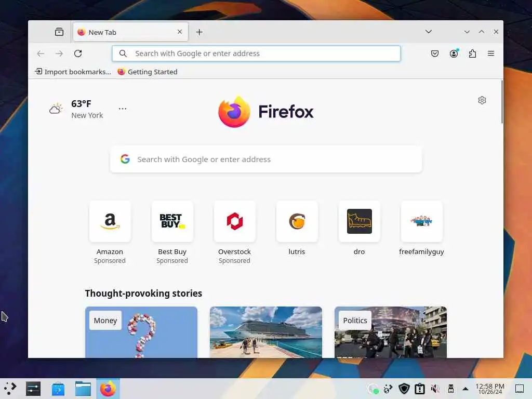Open the shield security tray icon

click(x=404, y=389)
